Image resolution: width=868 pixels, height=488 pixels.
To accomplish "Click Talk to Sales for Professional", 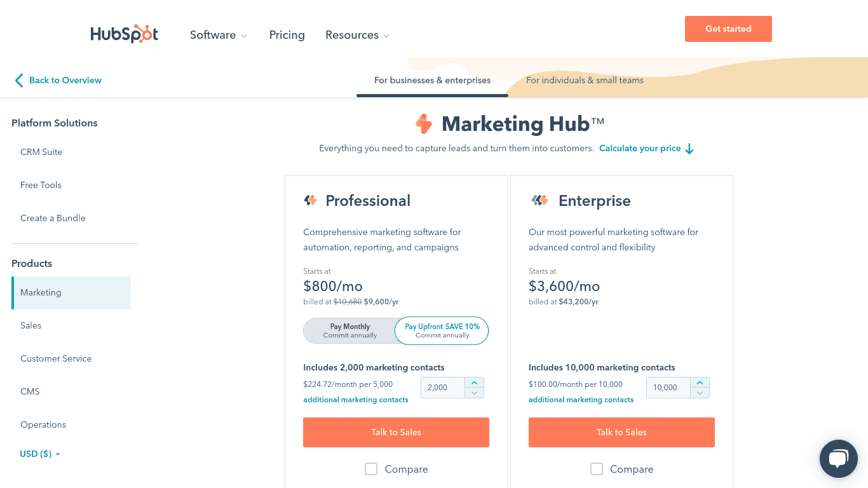I will point(396,432).
